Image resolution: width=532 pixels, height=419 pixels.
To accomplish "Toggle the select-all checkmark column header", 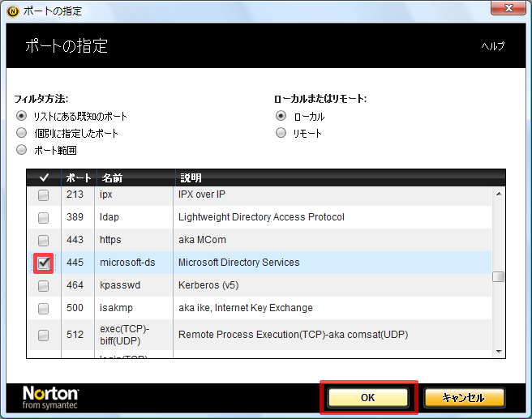I will pyautogui.click(x=44, y=177).
